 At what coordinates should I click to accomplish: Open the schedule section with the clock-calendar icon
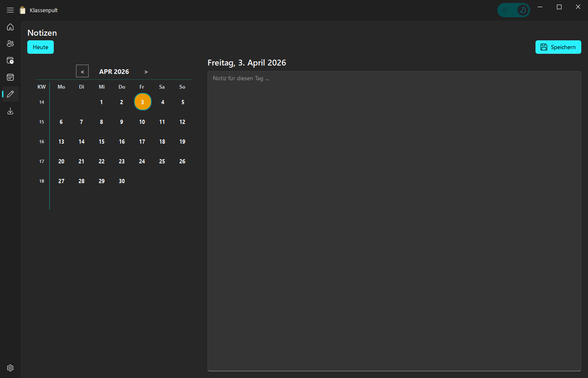pyautogui.click(x=10, y=60)
